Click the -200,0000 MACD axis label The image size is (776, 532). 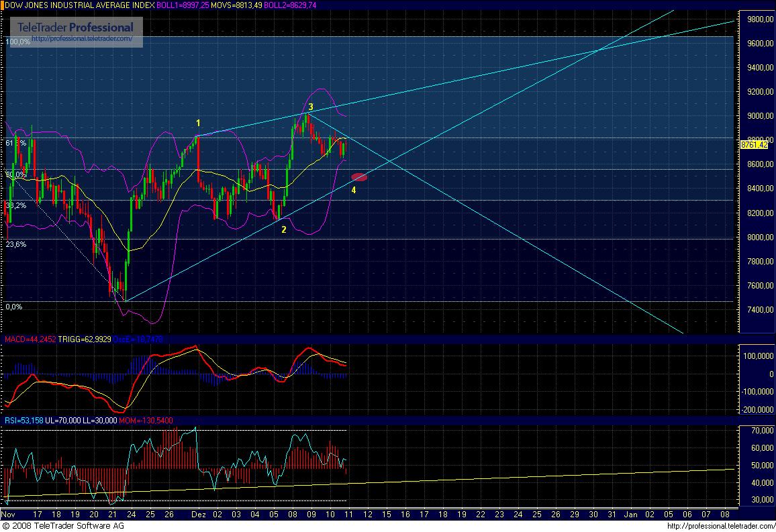click(758, 410)
